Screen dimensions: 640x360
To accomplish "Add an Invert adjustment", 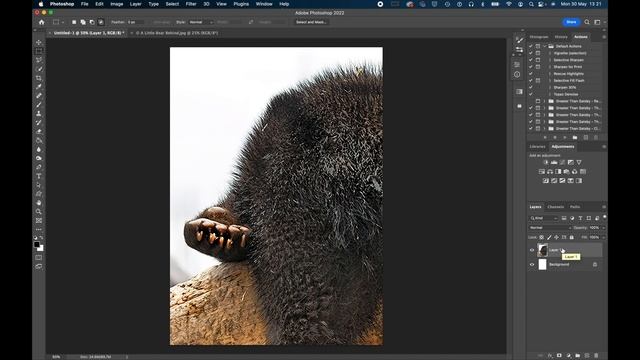I will pyautogui.click(x=546, y=180).
